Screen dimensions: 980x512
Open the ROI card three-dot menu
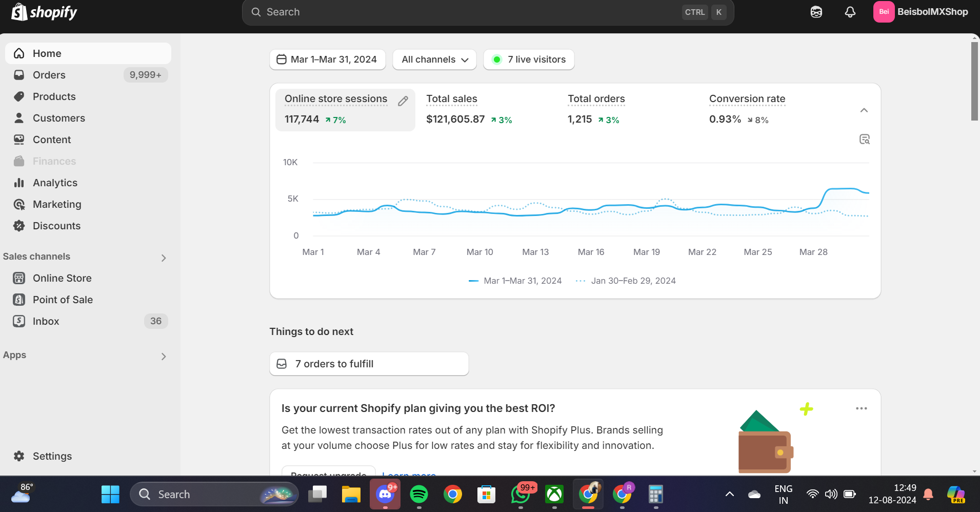click(862, 408)
